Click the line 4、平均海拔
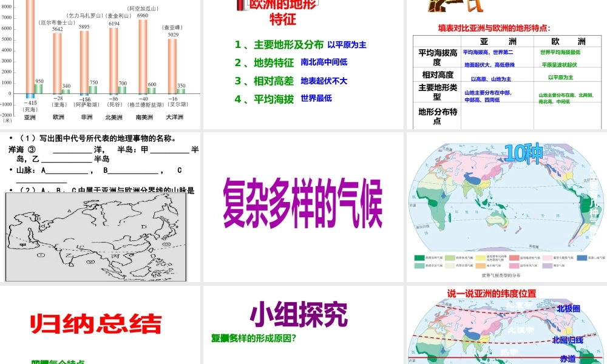 pos(264,99)
